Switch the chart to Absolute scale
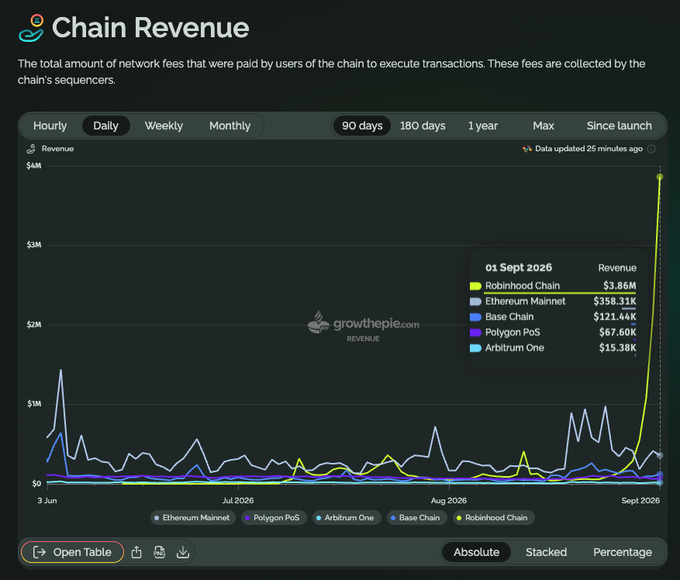 coord(476,552)
